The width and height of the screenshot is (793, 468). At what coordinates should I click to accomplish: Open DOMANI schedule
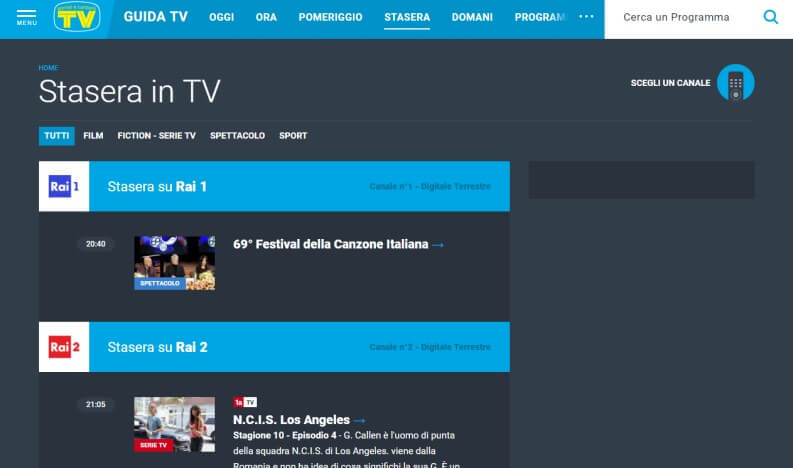click(472, 17)
